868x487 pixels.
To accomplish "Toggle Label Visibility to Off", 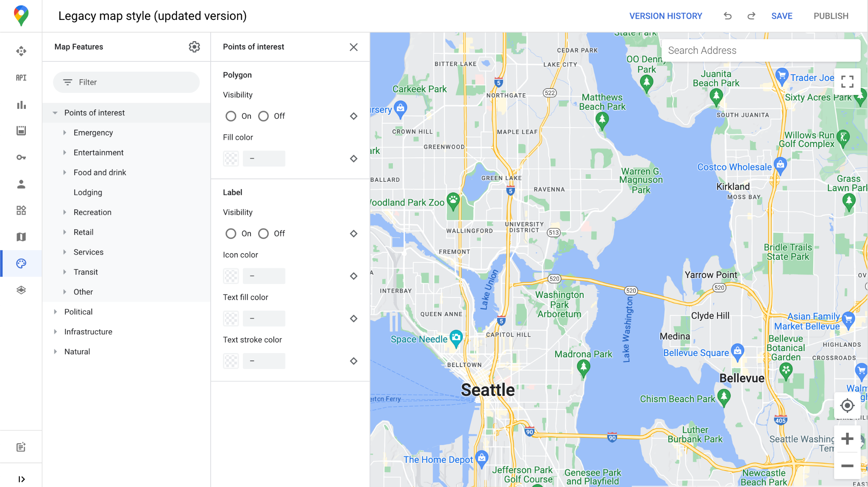I will 263,233.
